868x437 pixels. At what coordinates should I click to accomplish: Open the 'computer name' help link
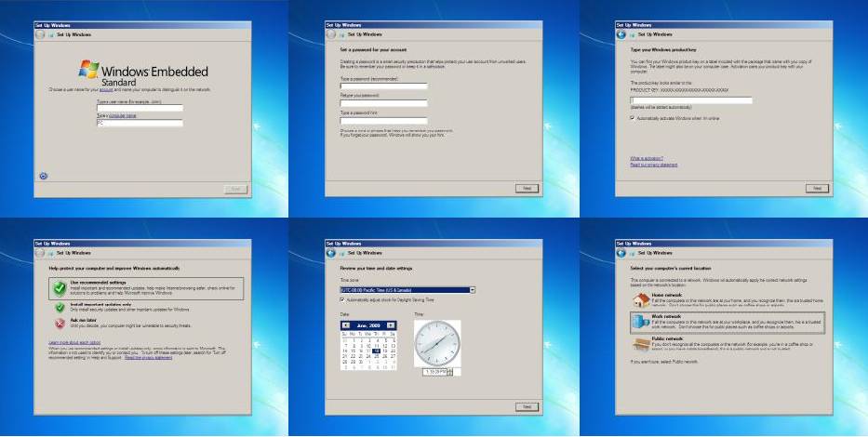click(x=123, y=115)
